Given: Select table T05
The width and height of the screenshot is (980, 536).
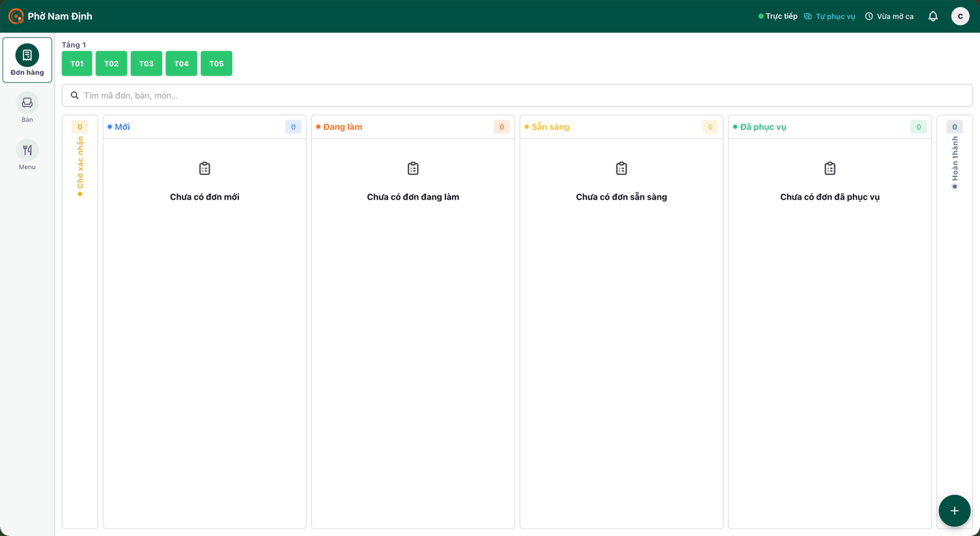Looking at the screenshot, I should coord(216,63).
